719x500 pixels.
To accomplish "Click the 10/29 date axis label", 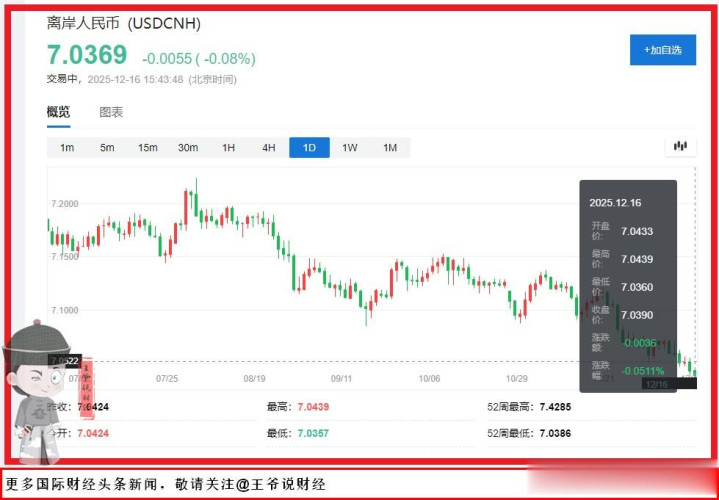I will (517, 379).
